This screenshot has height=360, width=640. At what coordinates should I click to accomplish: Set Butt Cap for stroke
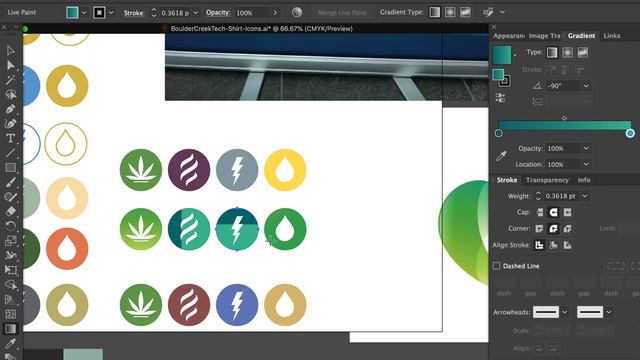(540, 212)
